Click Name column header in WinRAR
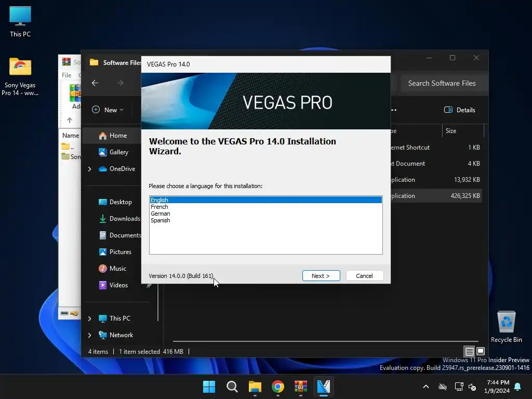Screen dimensions: 532x399 71,136
